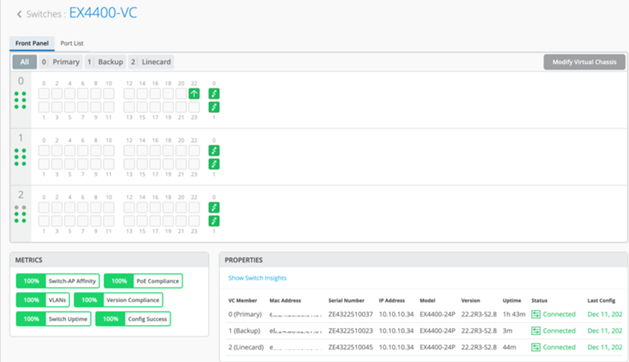Screen dimensions: 629x362
Task: Select port 1 on switch 2
Action: [x=44, y=221]
